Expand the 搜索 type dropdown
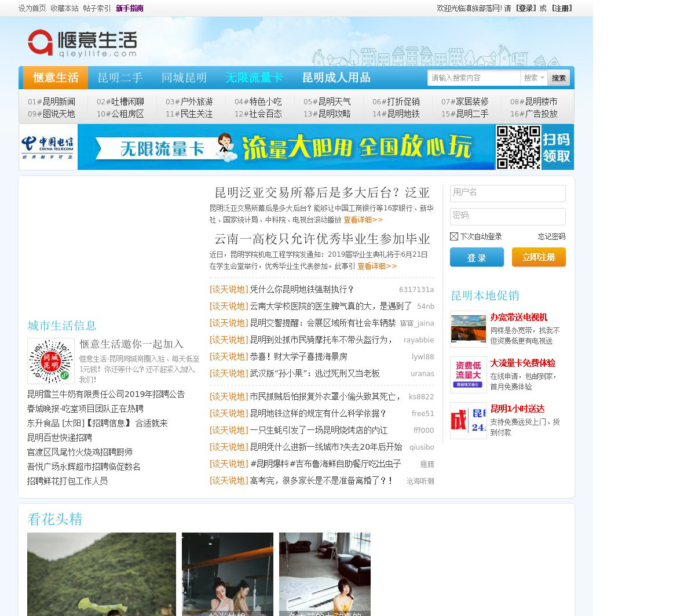The height and width of the screenshot is (616, 695). (534, 78)
